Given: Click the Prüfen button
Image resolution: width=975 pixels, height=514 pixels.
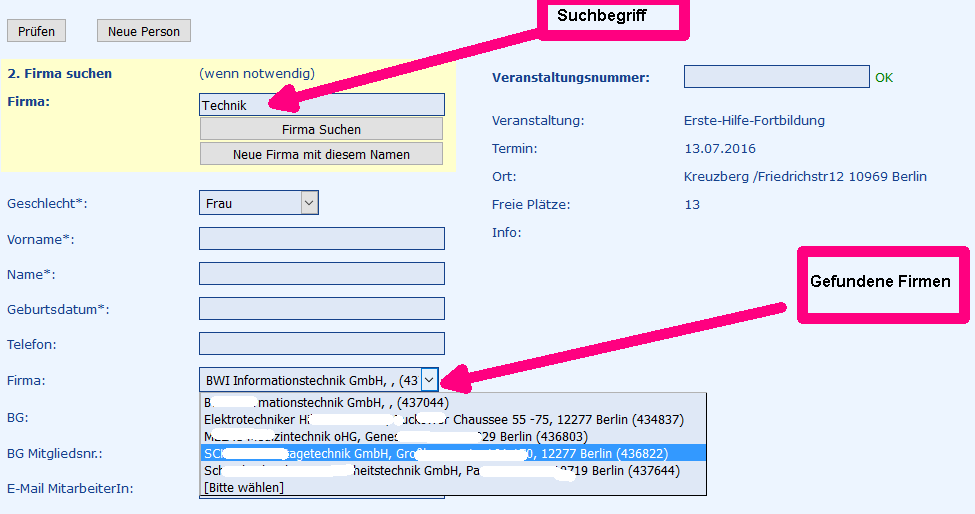Looking at the screenshot, I should (x=36, y=31).
